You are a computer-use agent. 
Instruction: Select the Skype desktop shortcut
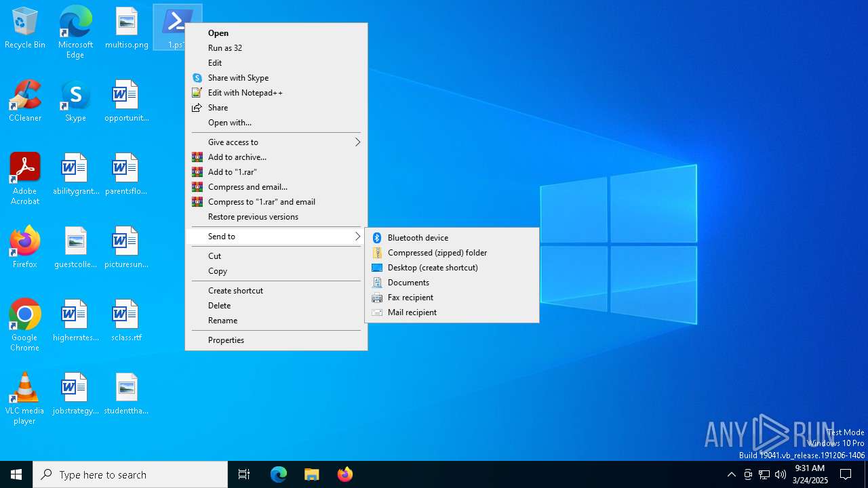click(75, 102)
